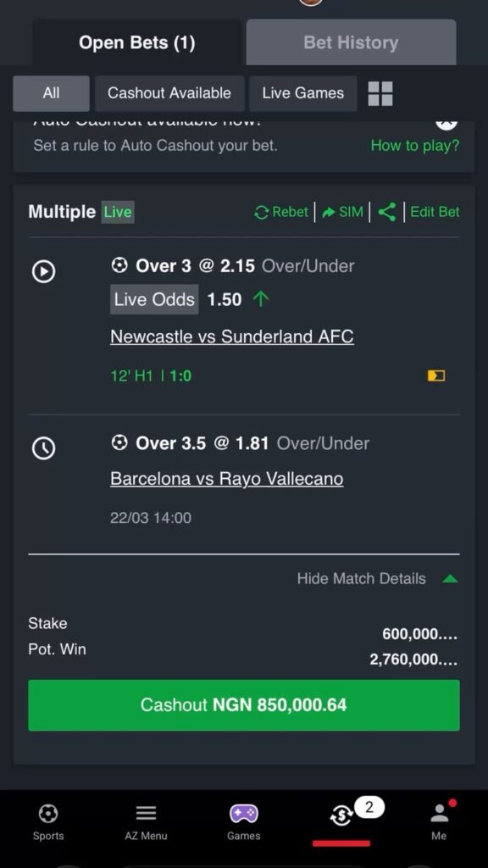Select the Open Bets (1) tab
Viewport: 488px width, 868px height.
[136, 42]
